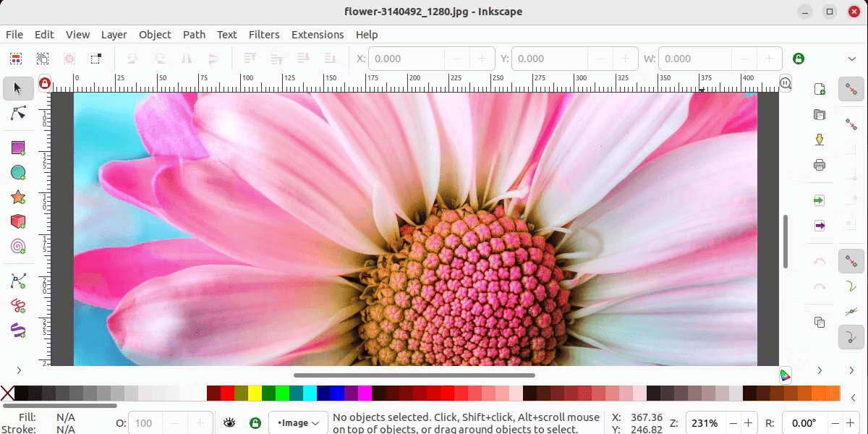This screenshot has width=868, height=434.
Task: Open the Layer menu
Action: tap(114, 34)
